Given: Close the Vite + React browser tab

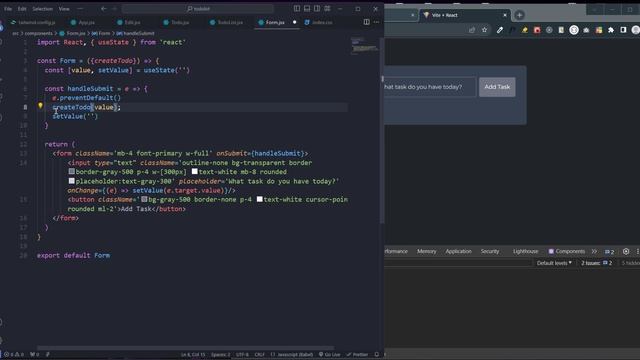Looking at the screenshot, I should pyautogui.click(x=505, y=15).
